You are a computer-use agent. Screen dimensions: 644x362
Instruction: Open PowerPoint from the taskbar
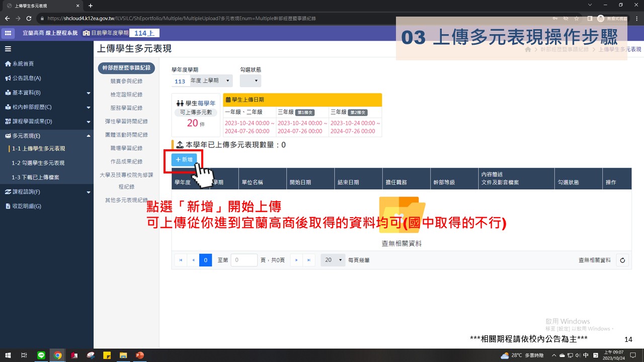coord(139,355)
